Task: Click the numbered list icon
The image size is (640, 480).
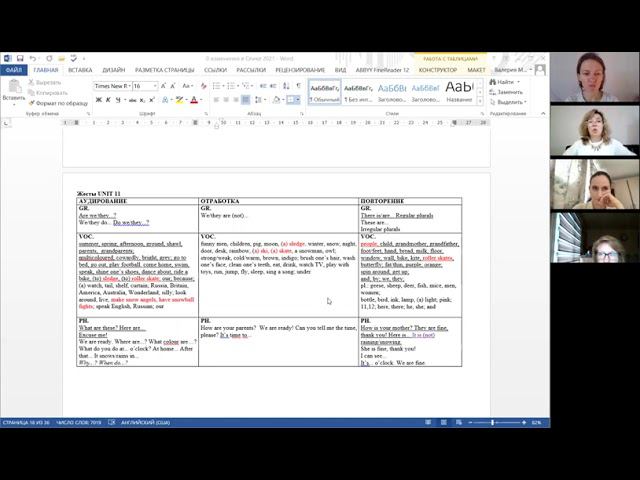Action: (x=231, y=86)
